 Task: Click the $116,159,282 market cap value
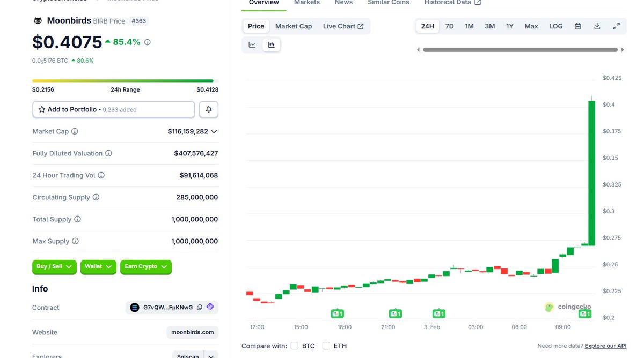pos(188,131)
